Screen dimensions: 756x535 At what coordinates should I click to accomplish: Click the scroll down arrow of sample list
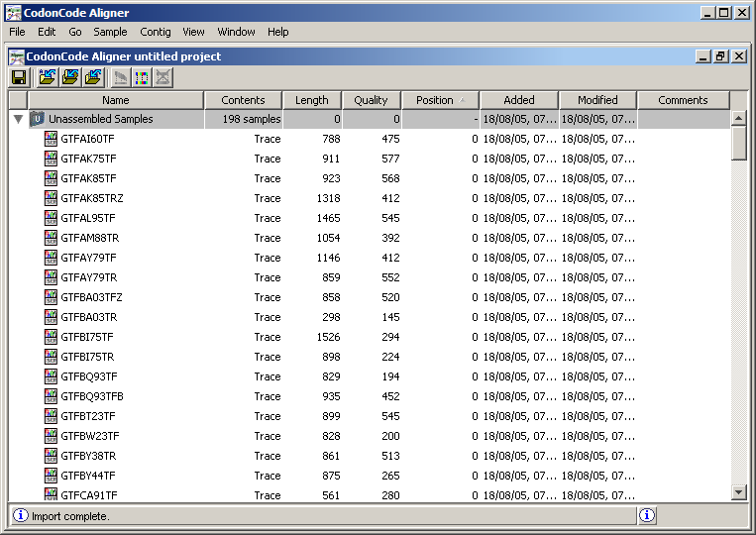pos(738,492)
